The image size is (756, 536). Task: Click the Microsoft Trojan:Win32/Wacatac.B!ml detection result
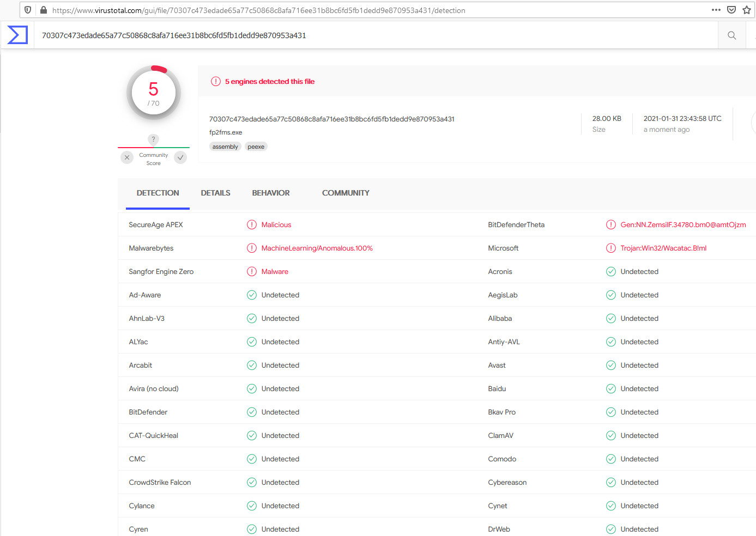663,248
